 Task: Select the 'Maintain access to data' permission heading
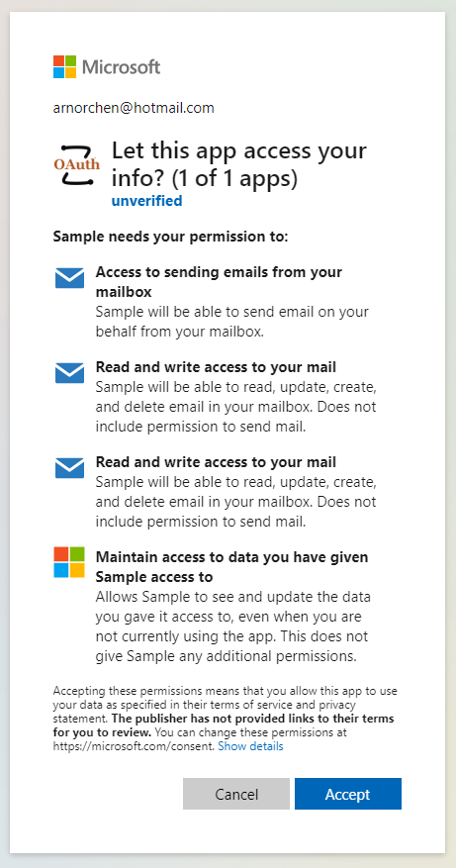coord(231,567)
